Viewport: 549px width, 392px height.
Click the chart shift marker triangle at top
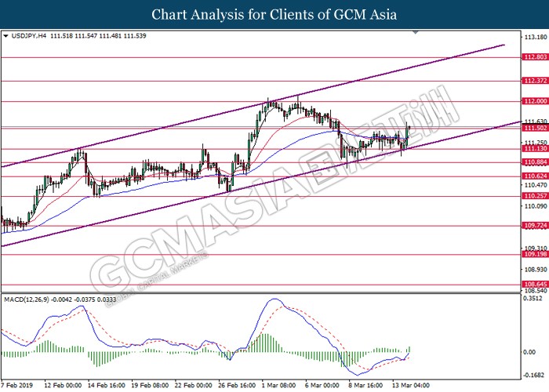point(415,33)
